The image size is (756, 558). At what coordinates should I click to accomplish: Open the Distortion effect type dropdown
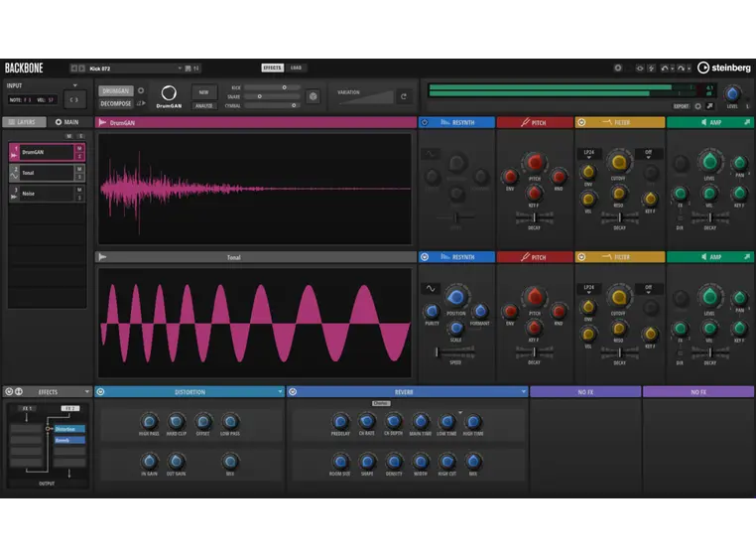280,392
